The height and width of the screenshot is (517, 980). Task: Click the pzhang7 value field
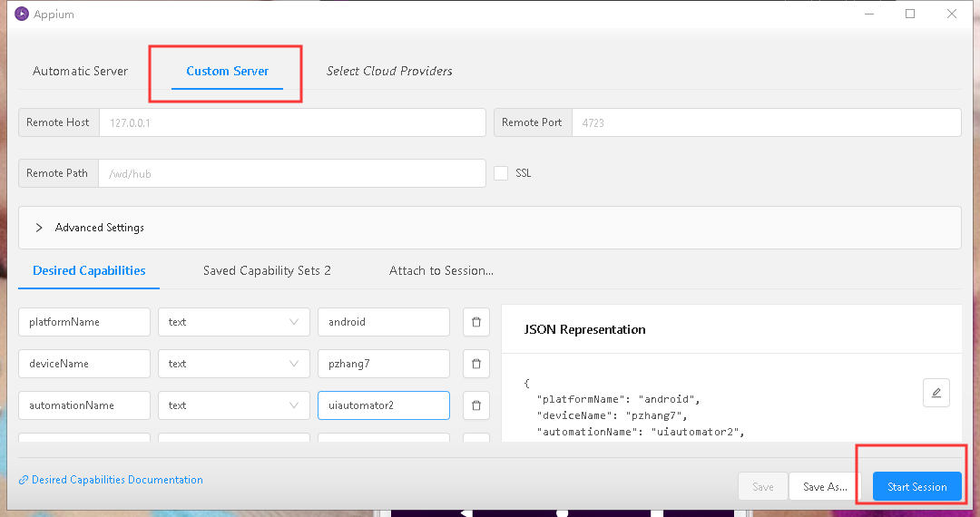(384, 364)
